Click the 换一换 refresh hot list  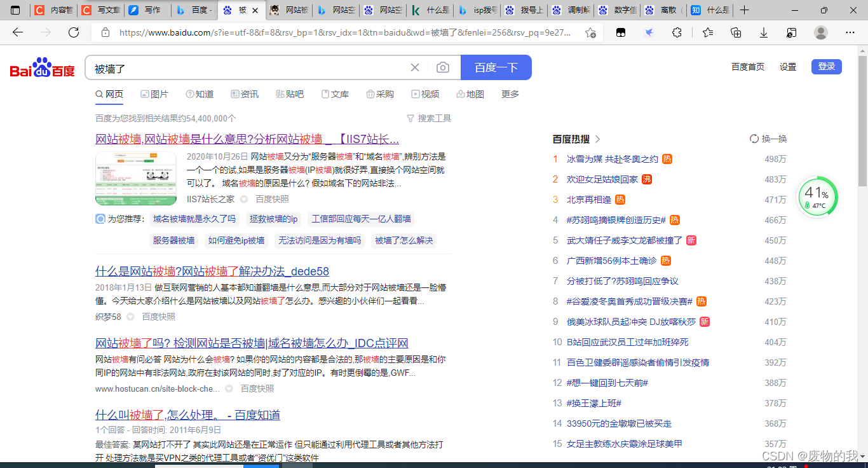pos(768,139)
